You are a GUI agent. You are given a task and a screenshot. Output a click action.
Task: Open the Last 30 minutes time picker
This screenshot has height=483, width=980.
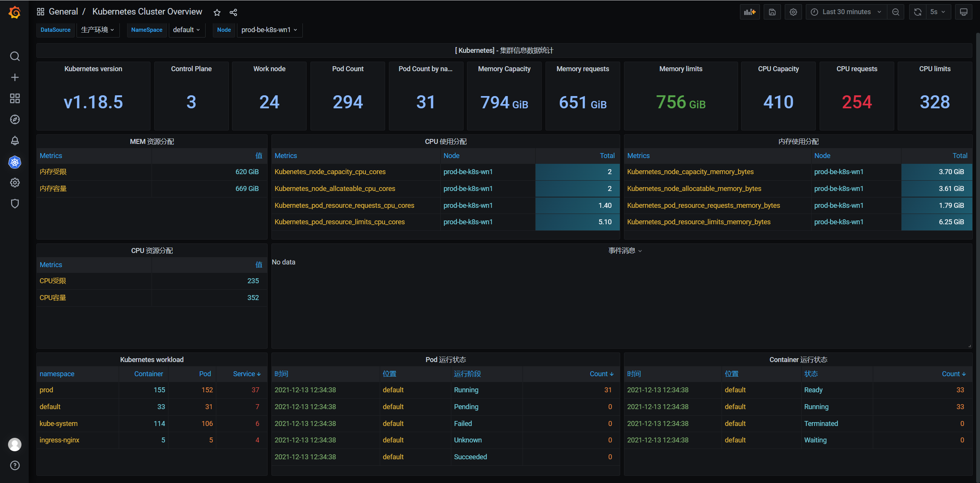click(x=846, y=12)
